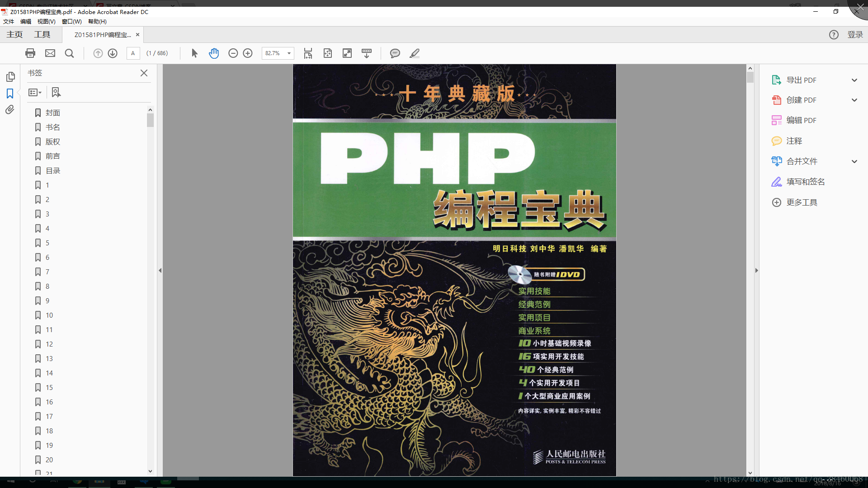Go to next page arrow
868x488 pixels.
click(x=113, y=53)
